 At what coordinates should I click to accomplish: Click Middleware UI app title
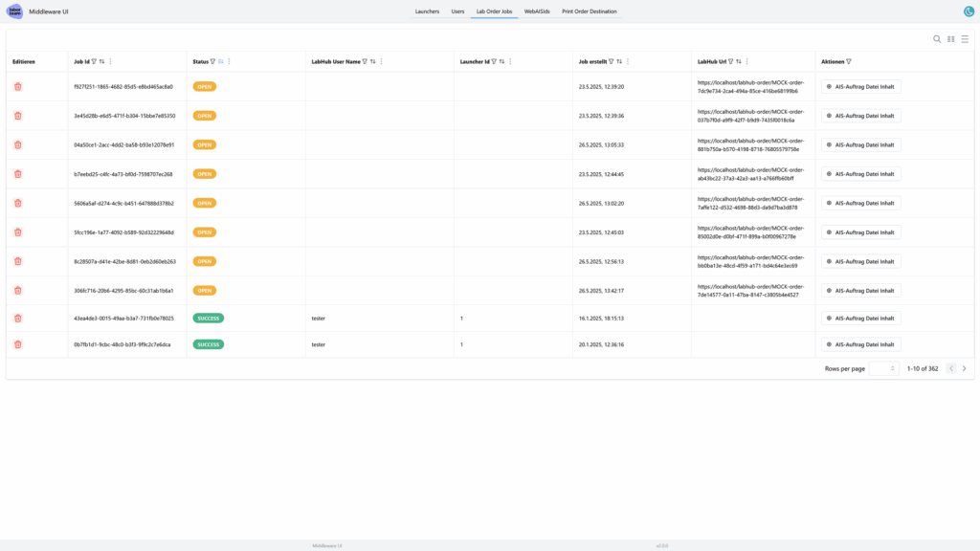coord(49,11)
